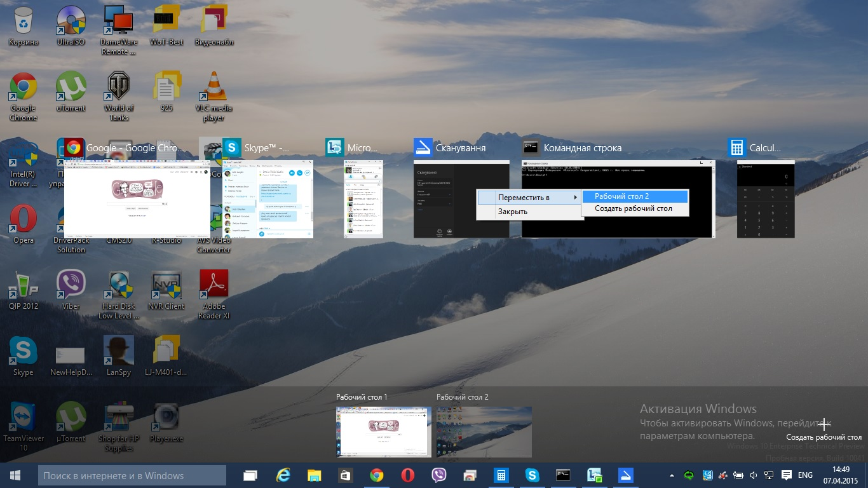Open QIP 2012 desktop shortcut
Screen dimensions: 868x488
(24, 290)
